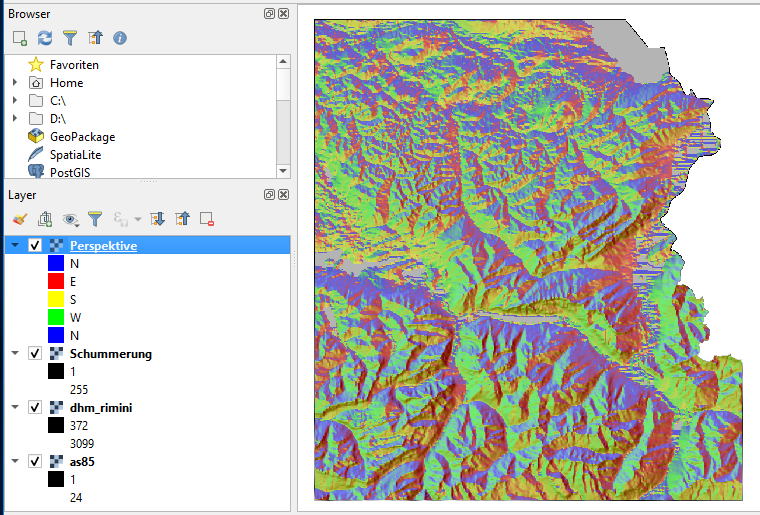The width and height of the screenshot is (760, 515).
Task: Toggle the as85 layer checkbox
Action: click(x=35, y=462)
